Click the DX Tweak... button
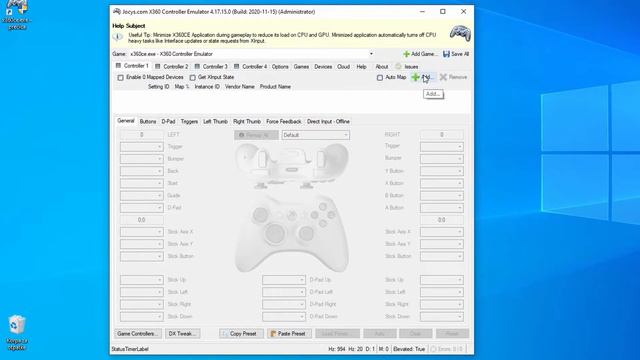 [183, 334]
